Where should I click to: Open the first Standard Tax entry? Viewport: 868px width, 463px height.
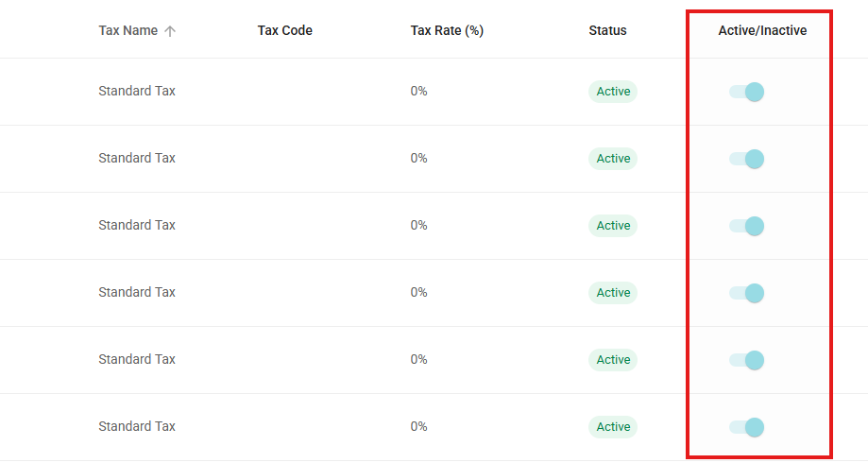137,91
